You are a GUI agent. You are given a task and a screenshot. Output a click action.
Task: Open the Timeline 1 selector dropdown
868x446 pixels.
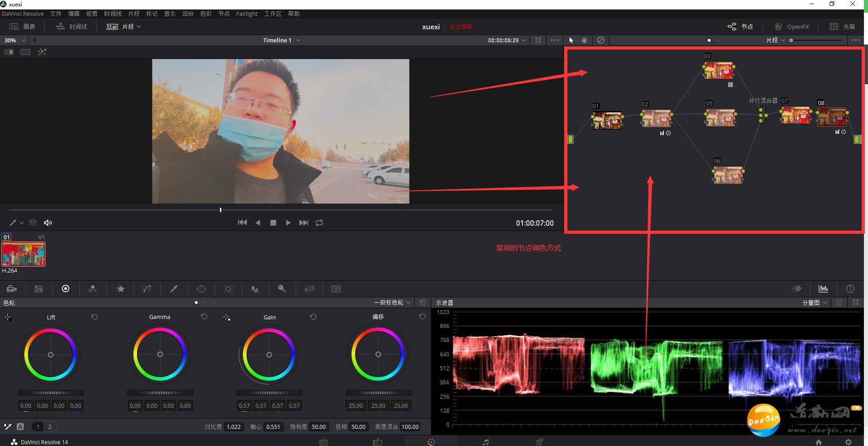pyautogui.click(x=282, y=40)
